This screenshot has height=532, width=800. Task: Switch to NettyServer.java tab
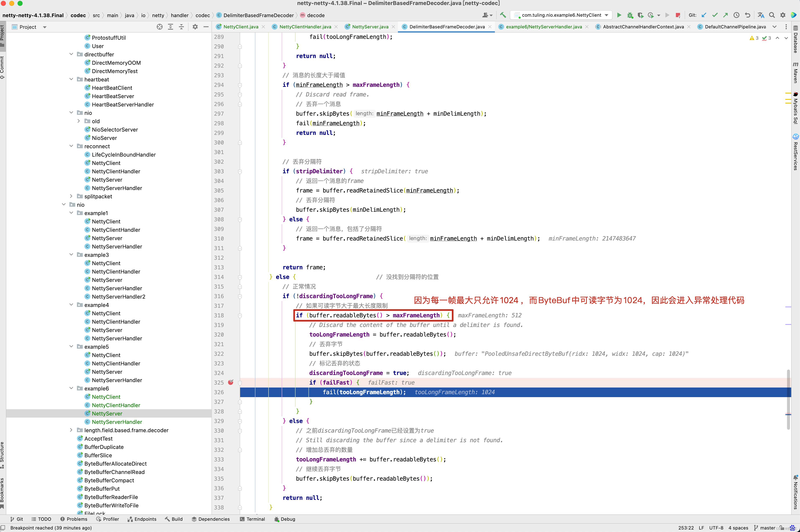370,27
